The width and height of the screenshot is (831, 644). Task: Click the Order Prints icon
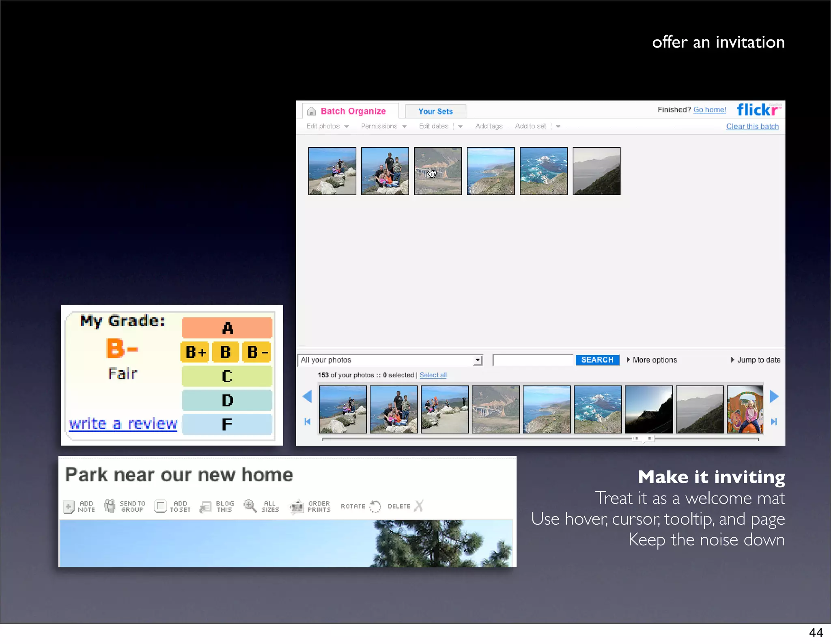297,506
